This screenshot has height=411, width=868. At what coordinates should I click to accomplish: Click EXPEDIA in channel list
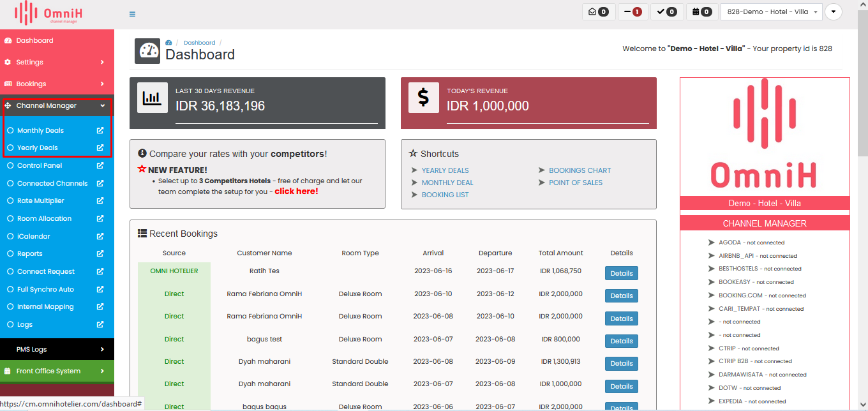click(731, 401)
